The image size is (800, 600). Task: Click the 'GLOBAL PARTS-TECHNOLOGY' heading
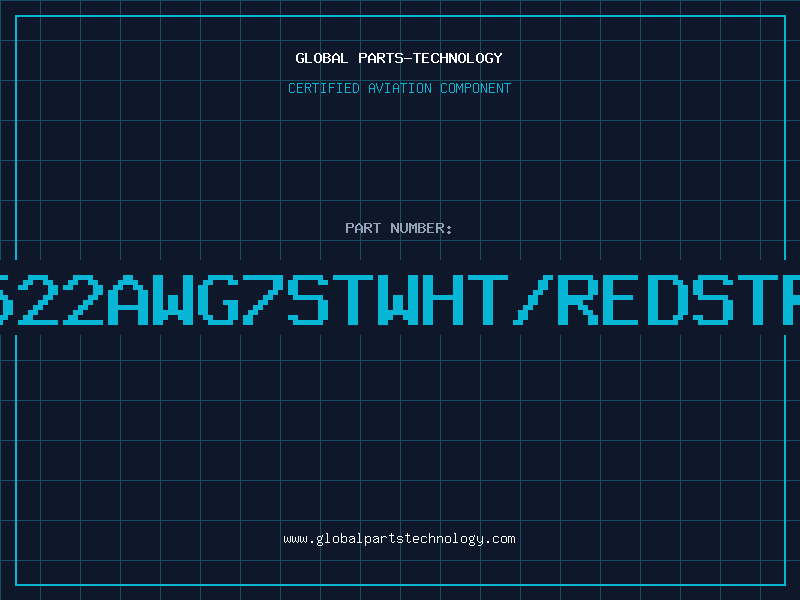399,58
